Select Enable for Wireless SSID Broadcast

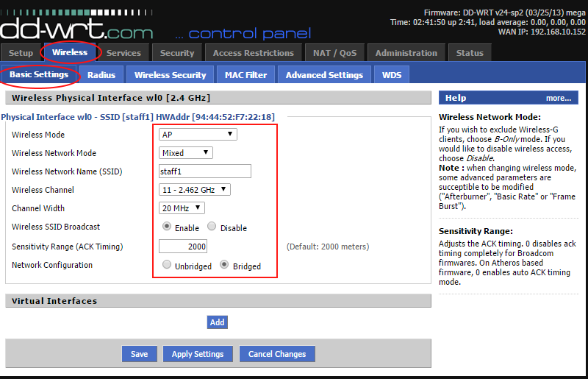click(x=167, y=227)
